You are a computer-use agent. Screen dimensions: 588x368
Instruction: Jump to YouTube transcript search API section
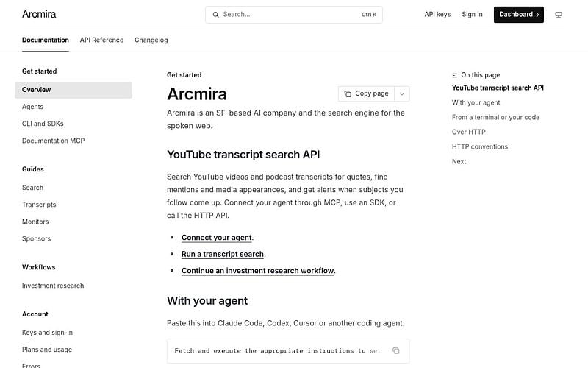tap(498, 88)
